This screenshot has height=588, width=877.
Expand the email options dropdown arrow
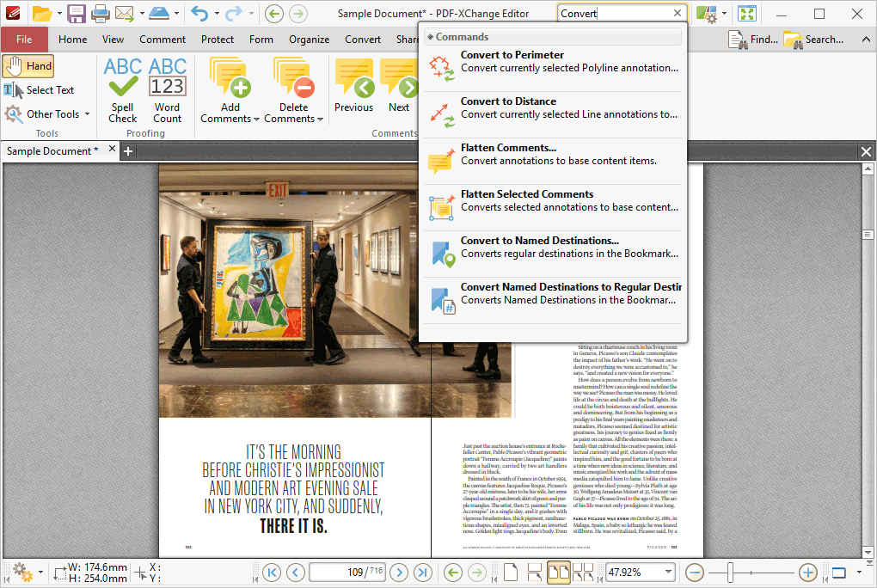click(x=142, y=14)
